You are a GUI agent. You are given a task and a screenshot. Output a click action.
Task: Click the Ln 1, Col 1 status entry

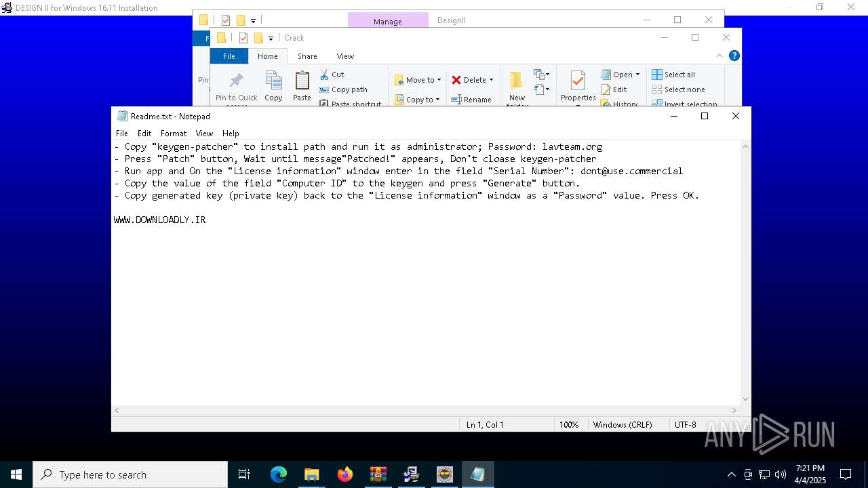[x=485, y=425]
